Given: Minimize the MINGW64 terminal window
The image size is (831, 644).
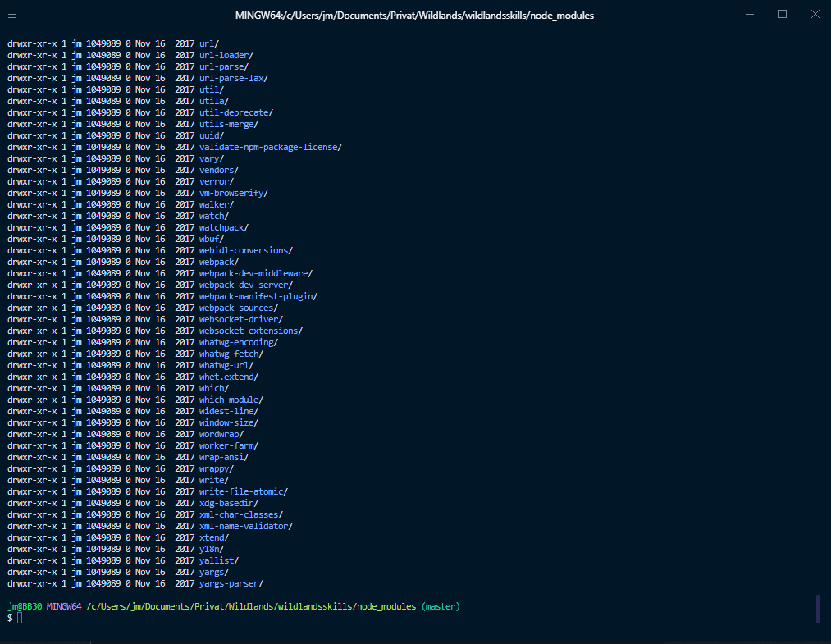Looking at the screenshot, I should [x=750, y=15].
